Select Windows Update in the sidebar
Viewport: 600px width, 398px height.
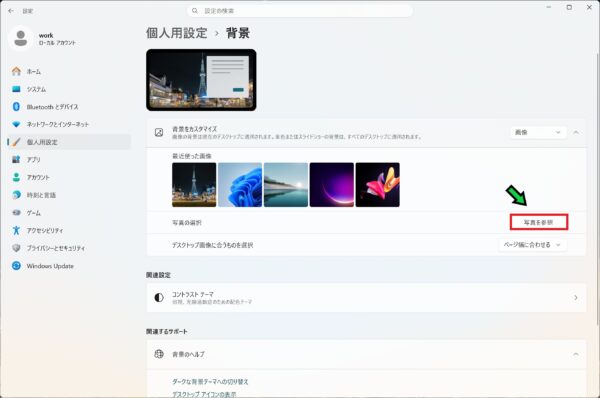coord(69,266)
